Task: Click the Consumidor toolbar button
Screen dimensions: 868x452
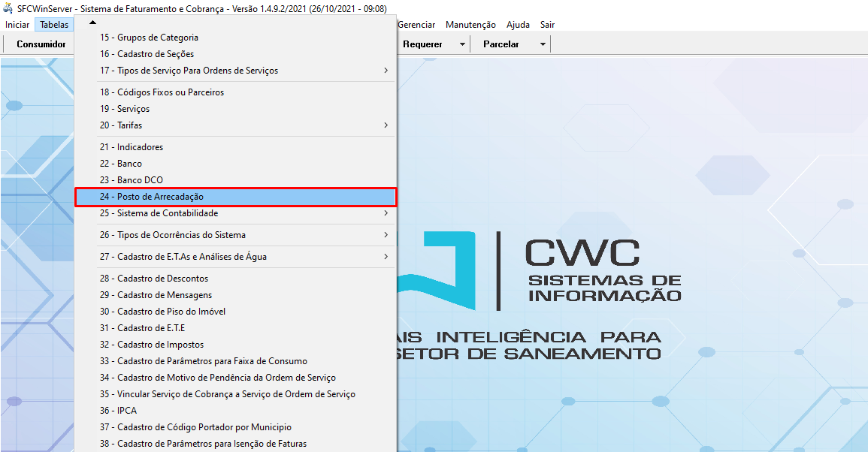Action: pyautogui.click(x=41, y=44)
